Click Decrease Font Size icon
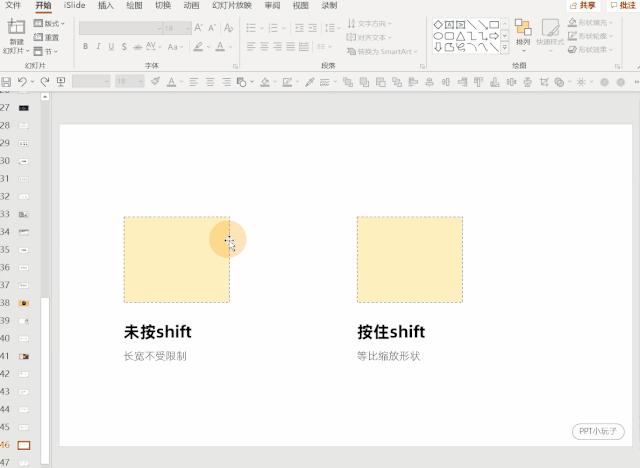640x468 pixels. pos(212,28)
